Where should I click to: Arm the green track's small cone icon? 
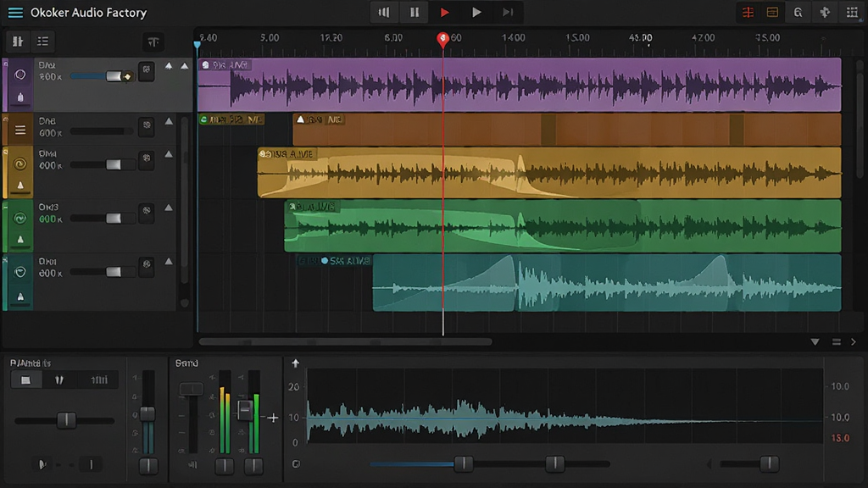pyautogui.click(x=20, y=240)
